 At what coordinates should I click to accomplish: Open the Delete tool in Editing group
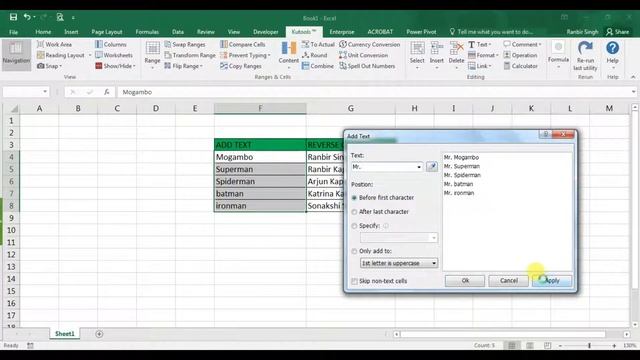(456, 54)
